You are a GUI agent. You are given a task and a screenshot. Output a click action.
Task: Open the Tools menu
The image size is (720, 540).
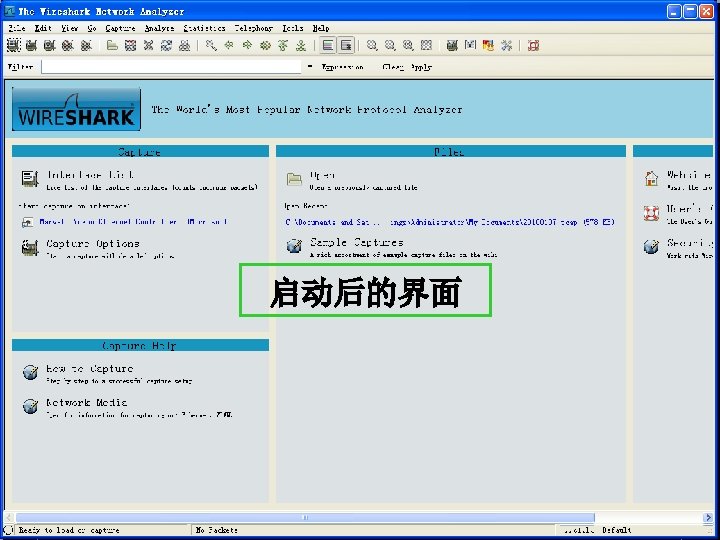pos(293,28)
